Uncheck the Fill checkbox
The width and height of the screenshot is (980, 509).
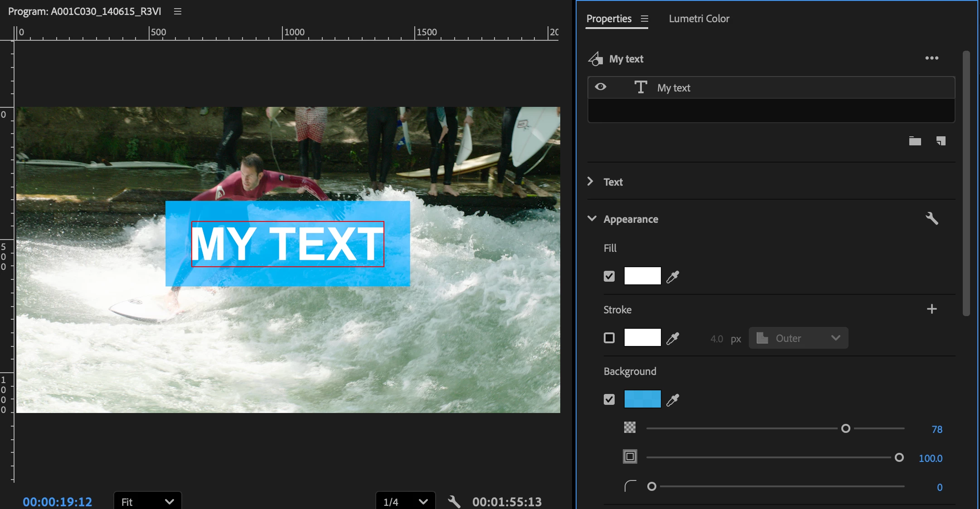pyautogui.click(x=609, y=276)
